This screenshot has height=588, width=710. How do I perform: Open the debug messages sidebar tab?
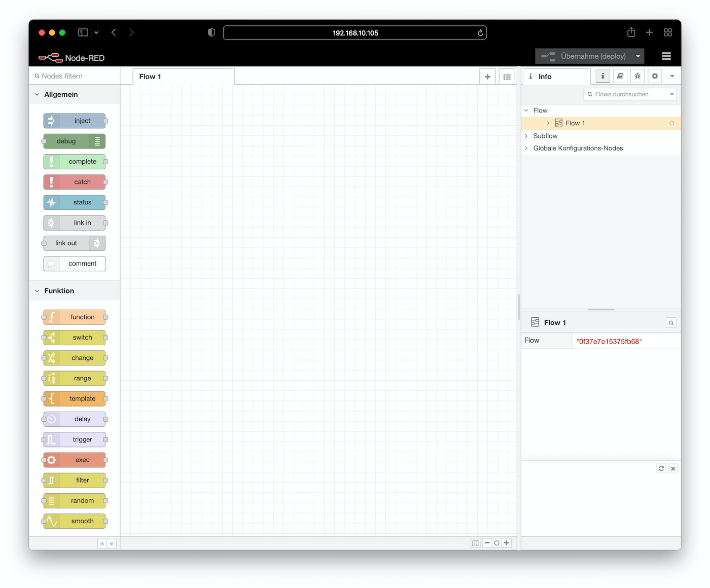637,76
